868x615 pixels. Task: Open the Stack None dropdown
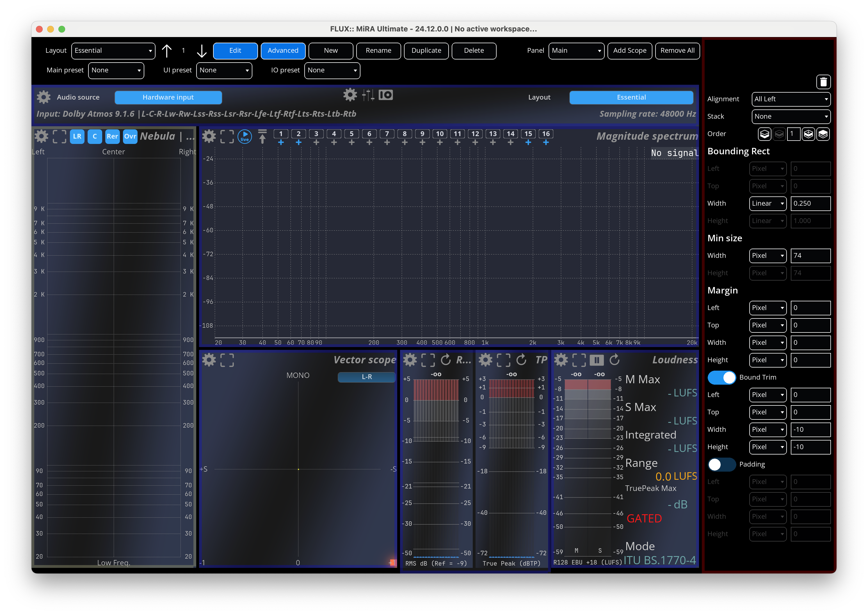coord(791,117)
